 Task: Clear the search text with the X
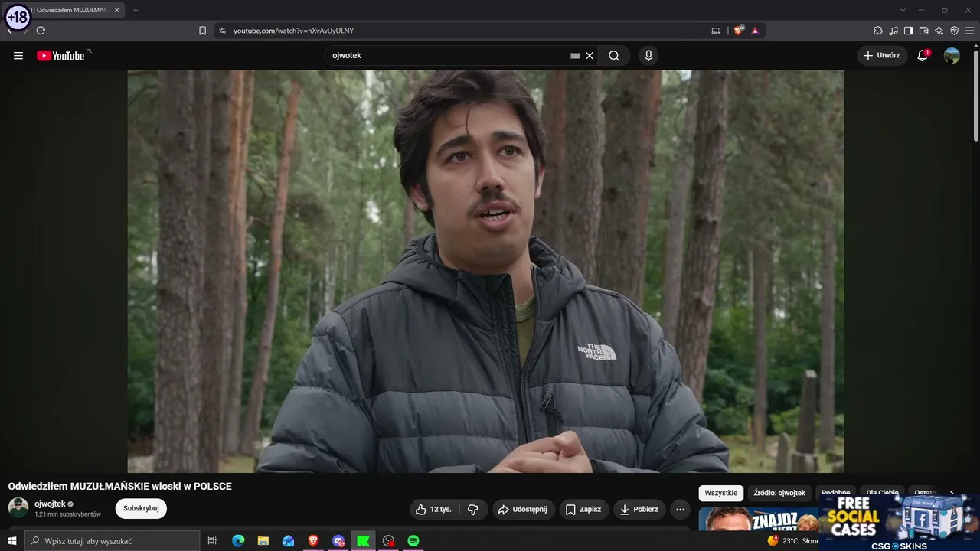(x=590, y=56)
